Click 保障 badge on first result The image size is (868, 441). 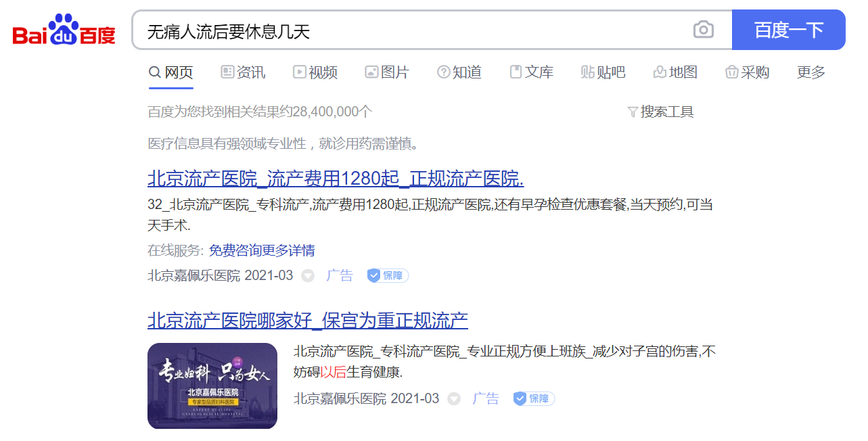click(x=388, y=276)
